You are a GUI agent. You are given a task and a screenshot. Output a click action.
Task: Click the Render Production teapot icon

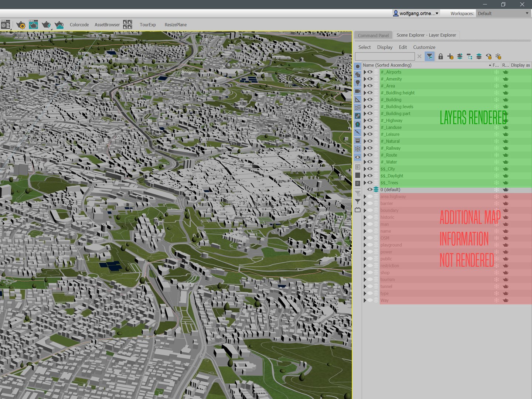click(46, 25)
